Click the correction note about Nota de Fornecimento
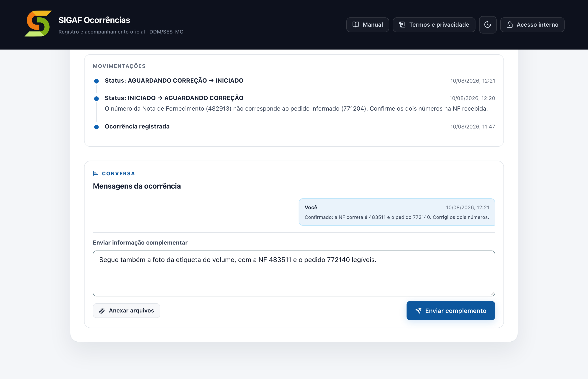Viewport: 588px width, 379px height. [296, 109]
